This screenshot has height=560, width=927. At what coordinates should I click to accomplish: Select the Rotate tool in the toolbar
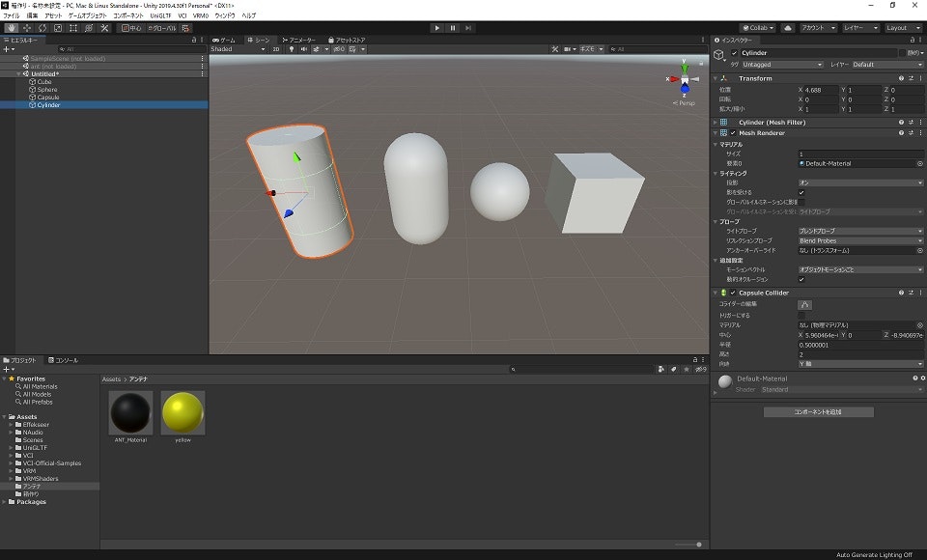click(42, 28)
